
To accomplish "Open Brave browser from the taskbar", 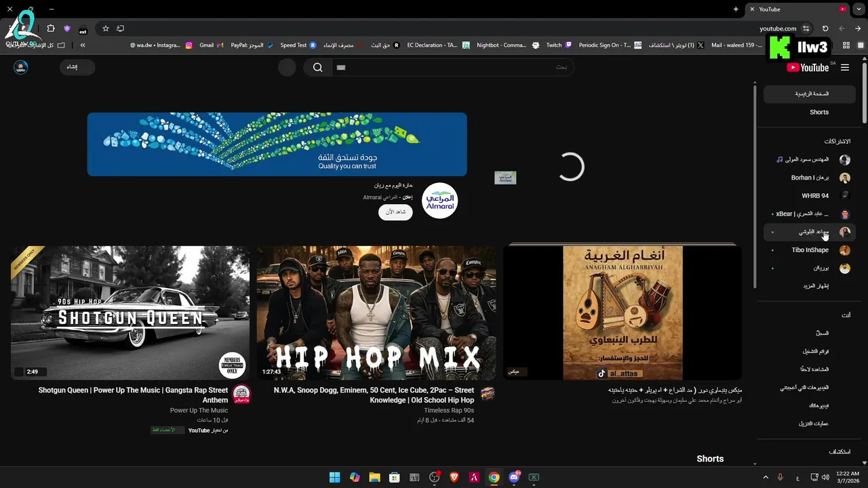I will click(454, 477).
